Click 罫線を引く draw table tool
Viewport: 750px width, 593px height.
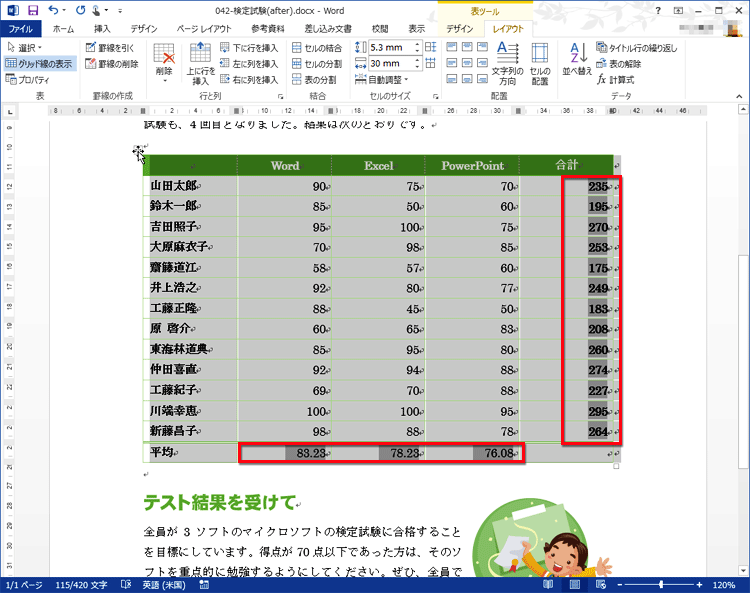click(110, 48)
